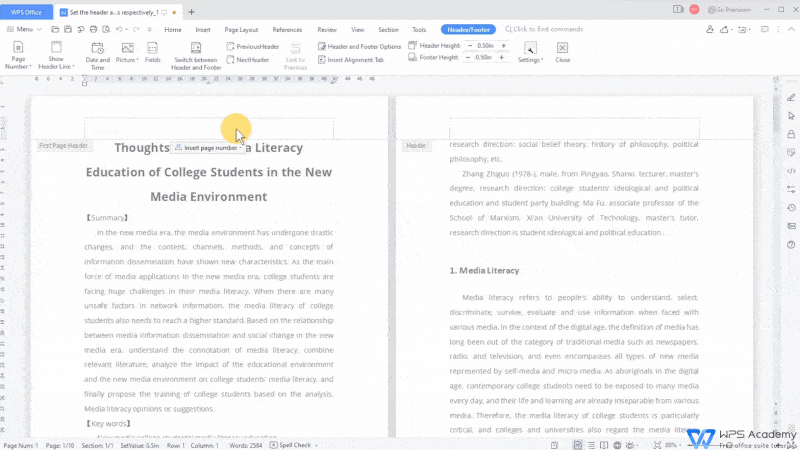The height and width of the screenshot is (450, 800).
Task: Click the selection arrow in right sidebar
Action: click(791, 116)
